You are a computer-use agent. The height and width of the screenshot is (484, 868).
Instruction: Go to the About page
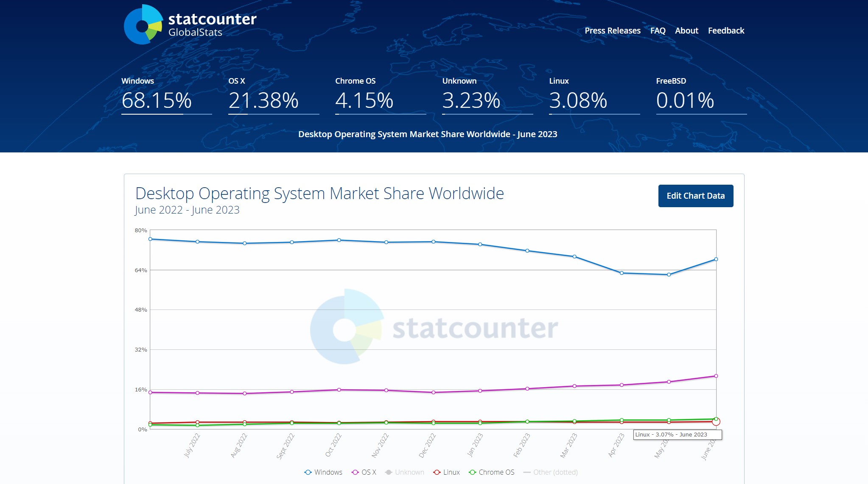point(686,31)
